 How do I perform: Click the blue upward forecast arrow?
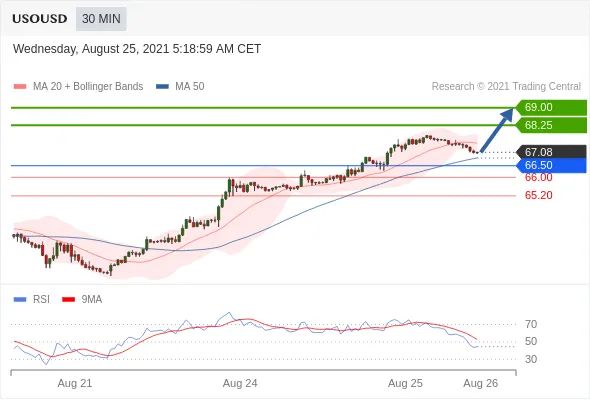tap(497, 130)
